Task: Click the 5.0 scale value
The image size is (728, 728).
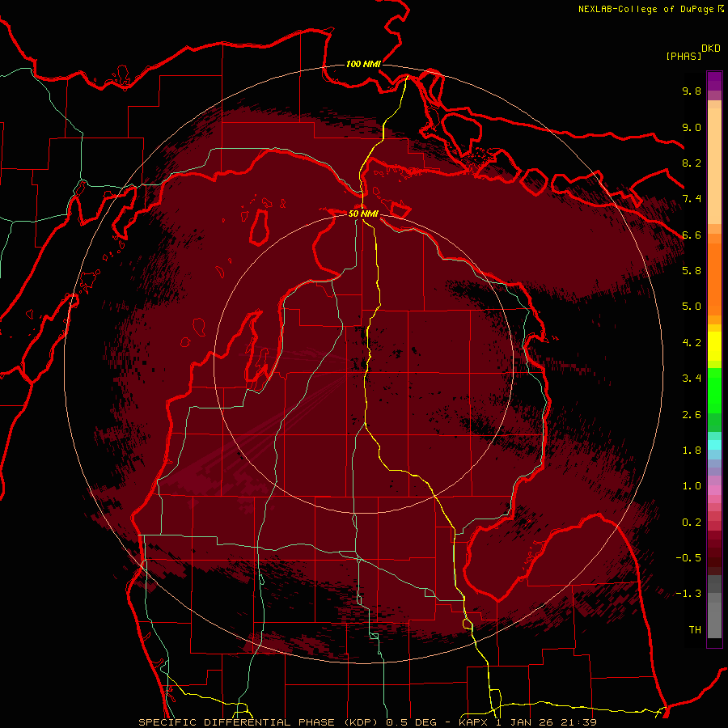Action: (x=692, y=307)
